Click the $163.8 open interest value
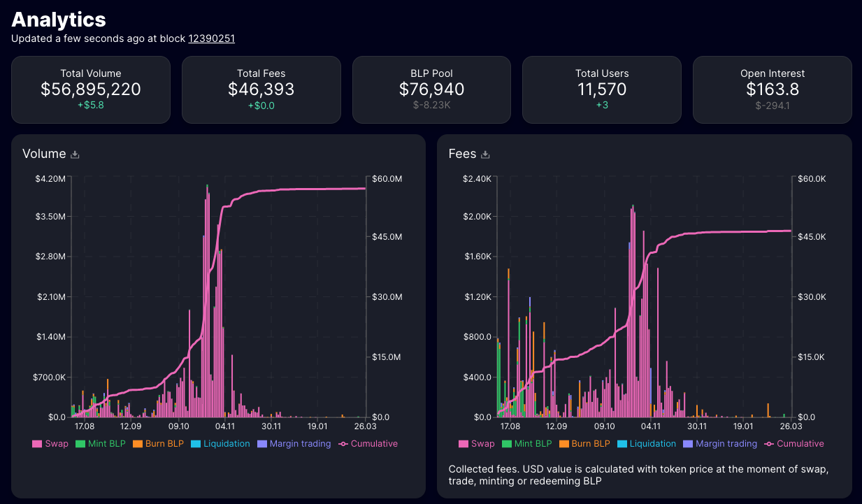Viewport: 862px width, 504px height. [773, 89]
